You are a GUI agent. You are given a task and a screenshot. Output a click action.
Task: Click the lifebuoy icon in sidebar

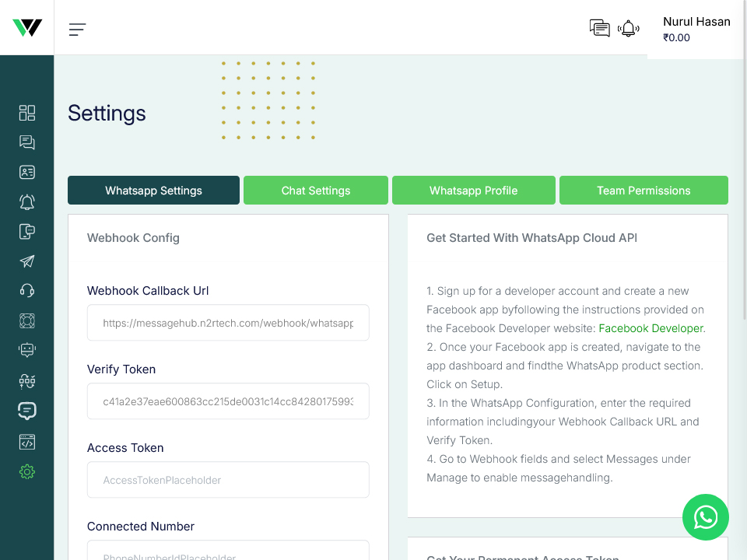pyautogui.click(x=27, y=320)
